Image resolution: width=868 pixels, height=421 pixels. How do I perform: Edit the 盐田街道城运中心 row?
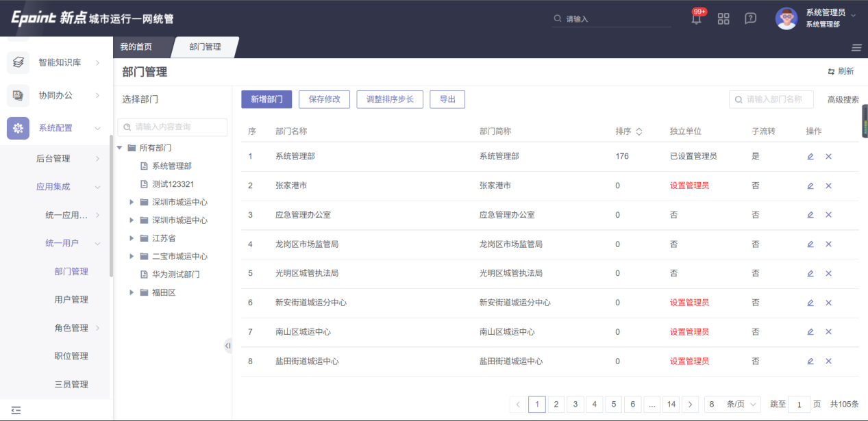point(810,361)
